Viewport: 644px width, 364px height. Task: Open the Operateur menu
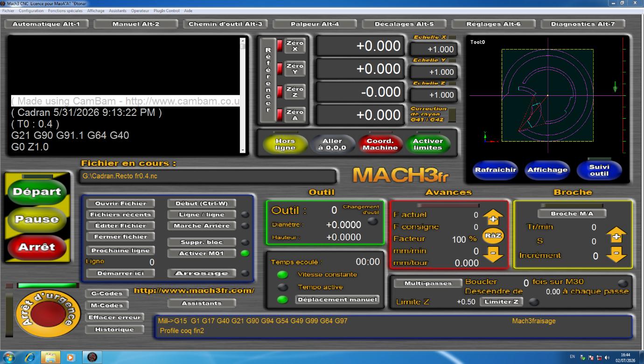point(140,10)
